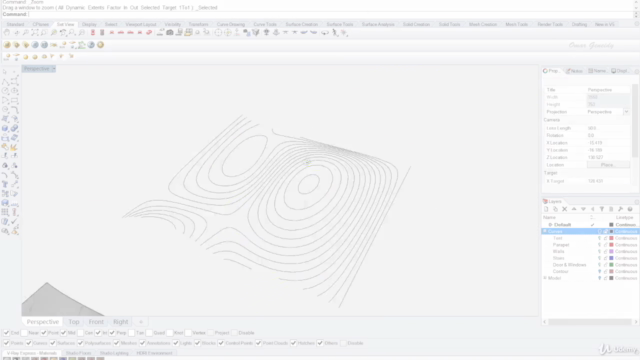Toggle the Mid osnap checkbox
Screen dimensions: 640x360
tap(63, 333)
